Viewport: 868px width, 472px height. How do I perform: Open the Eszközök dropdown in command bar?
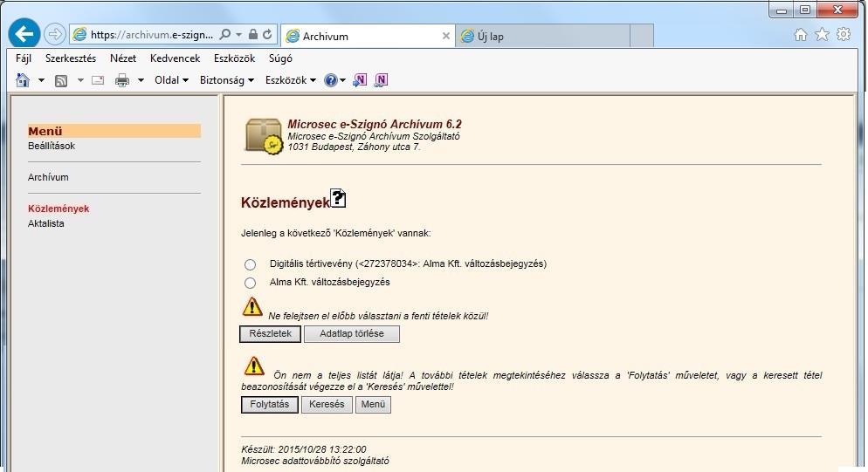coord(291,80)
